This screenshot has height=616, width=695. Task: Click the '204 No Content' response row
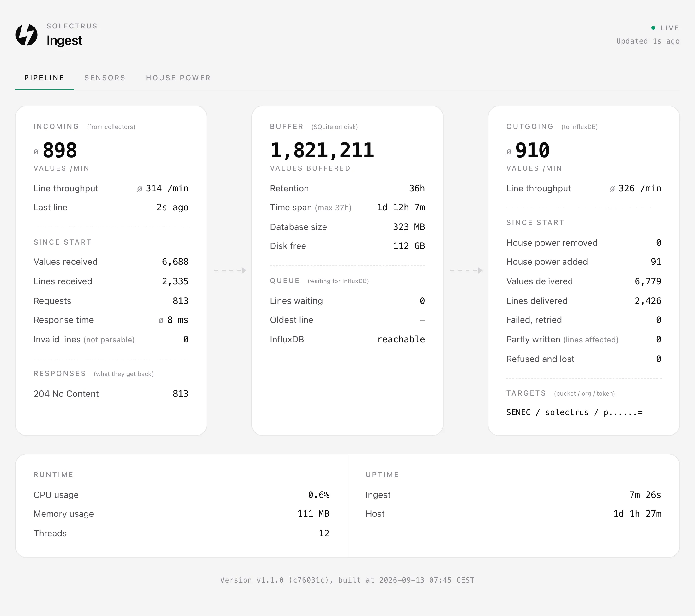tap(111, 394)
